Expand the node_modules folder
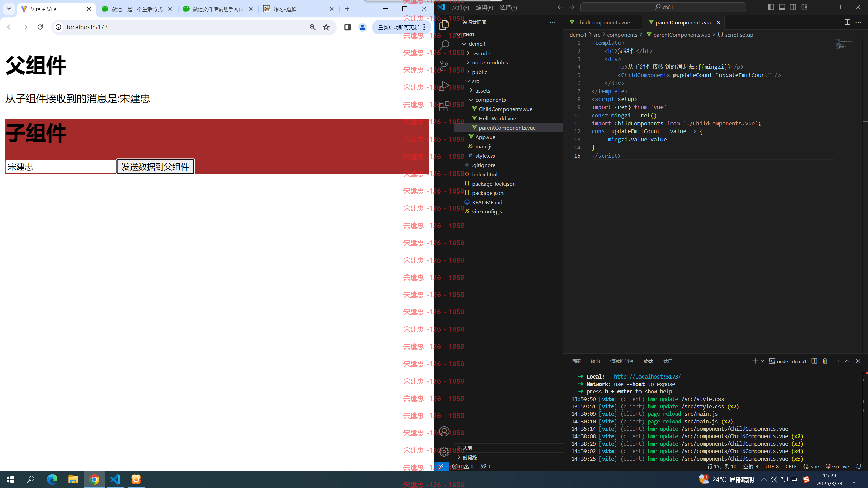 coord(468,62)
